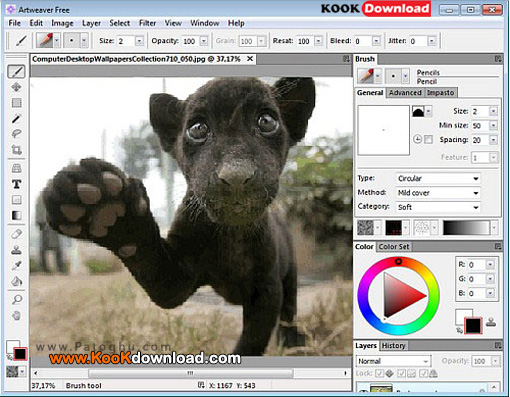Select the Paint Bucket fill tool
This screenshot has height=397, width=510.
coord(16,281)
